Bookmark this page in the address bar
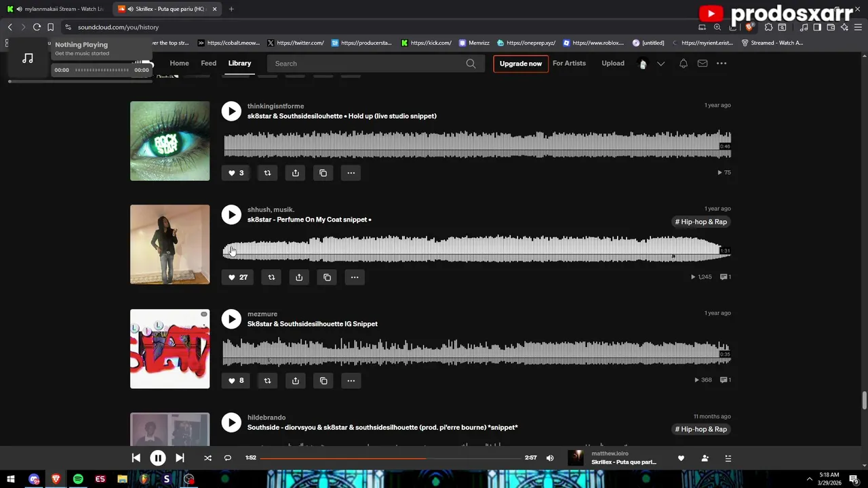Viewport: 868px width, 488px height. (x=50, y=27)
